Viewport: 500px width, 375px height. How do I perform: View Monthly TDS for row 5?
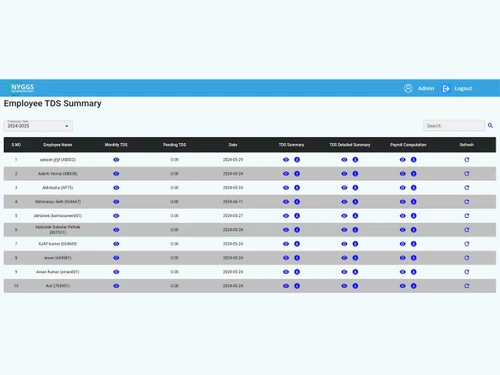click(116, 216)
